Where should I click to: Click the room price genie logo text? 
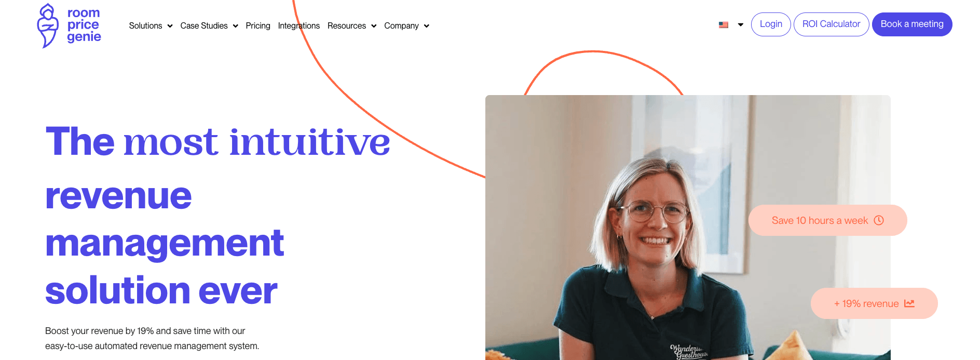tap(84, 25)
